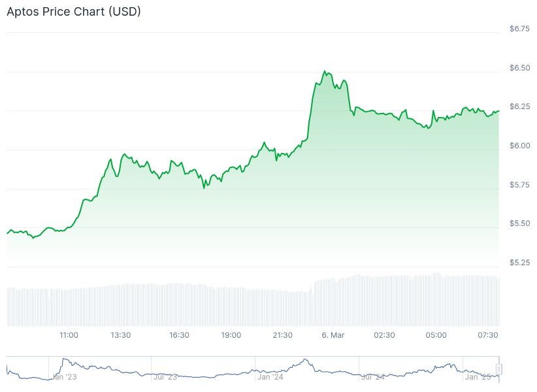Image resolution: width=537 pixels, height=392 pixels.
Task: Click the 11:00 time axis label
Action: pyautogui.click(x=69, y=335)
